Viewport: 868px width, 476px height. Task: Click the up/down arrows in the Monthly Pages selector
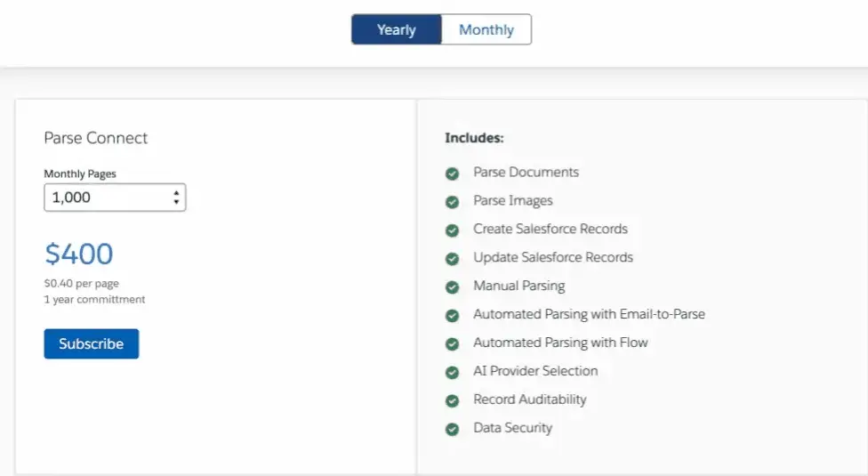point(176,198)
